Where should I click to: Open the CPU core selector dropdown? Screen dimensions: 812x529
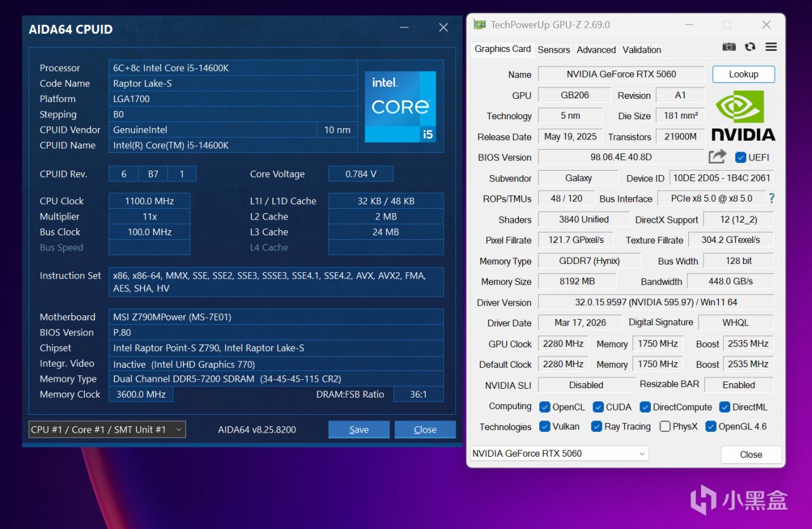[x=107, y=429]
